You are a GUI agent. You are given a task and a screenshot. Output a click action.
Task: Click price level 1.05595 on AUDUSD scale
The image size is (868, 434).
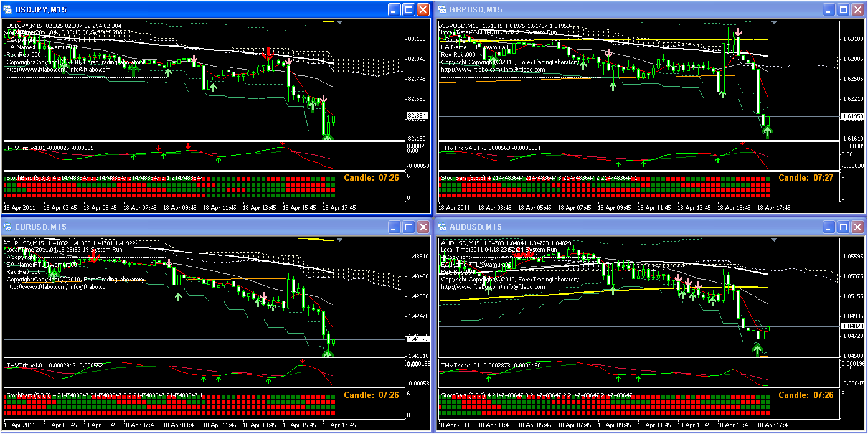pos(852,256)
